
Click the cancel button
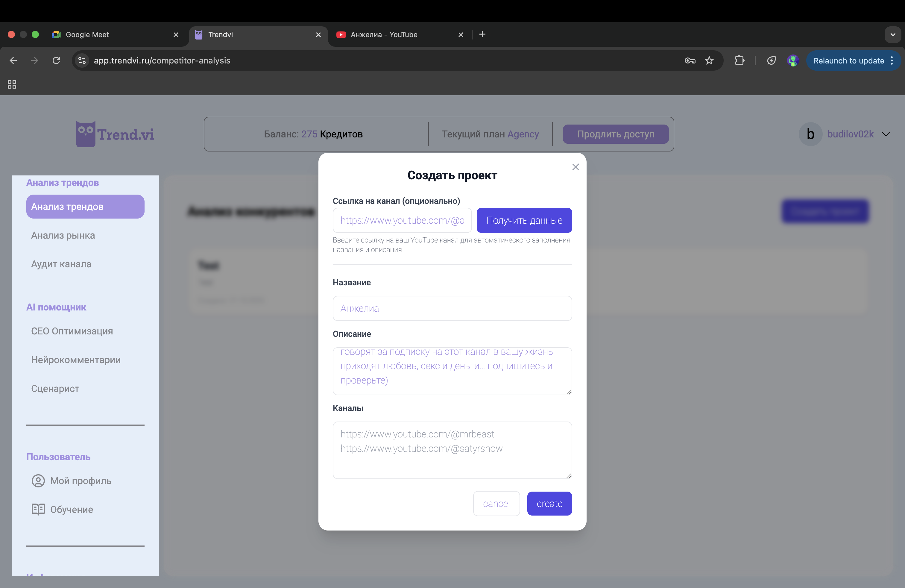(496, 504)
